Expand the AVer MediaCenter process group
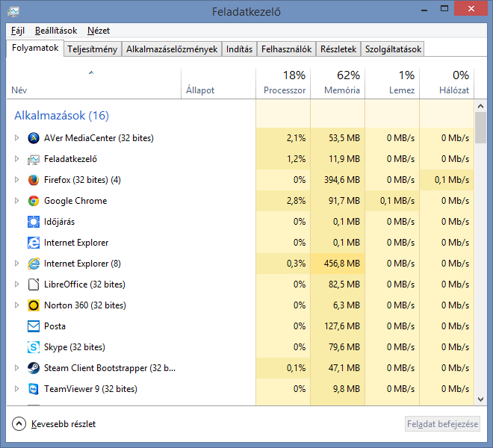493x448 pixels. (x=16, y=138)
